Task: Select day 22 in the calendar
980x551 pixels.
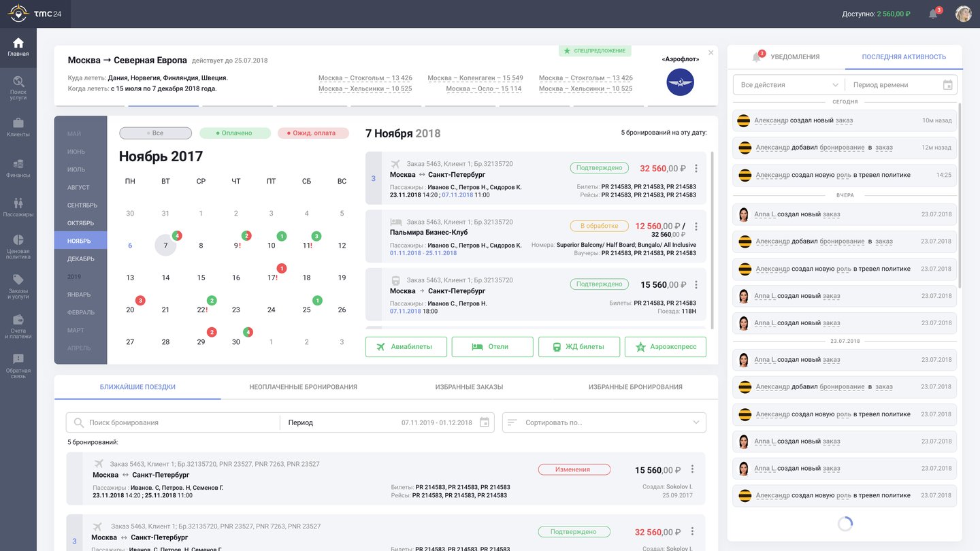Action: click(202, 310)
